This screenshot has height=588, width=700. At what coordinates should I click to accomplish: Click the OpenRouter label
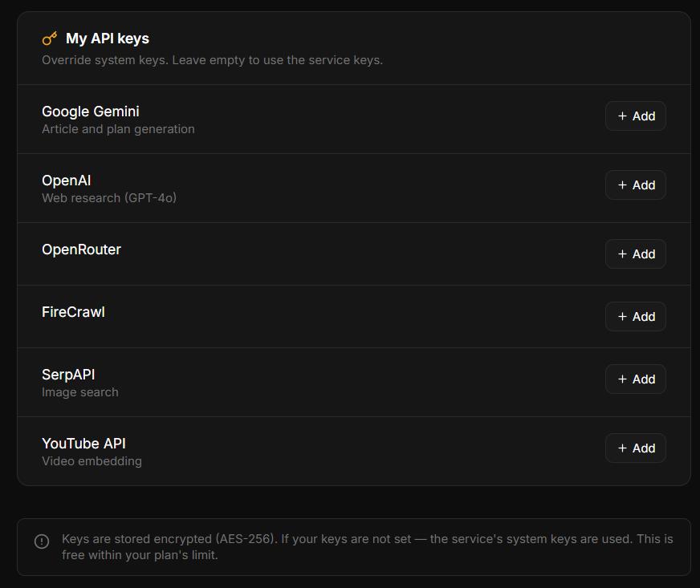click(x=81, y=249)
